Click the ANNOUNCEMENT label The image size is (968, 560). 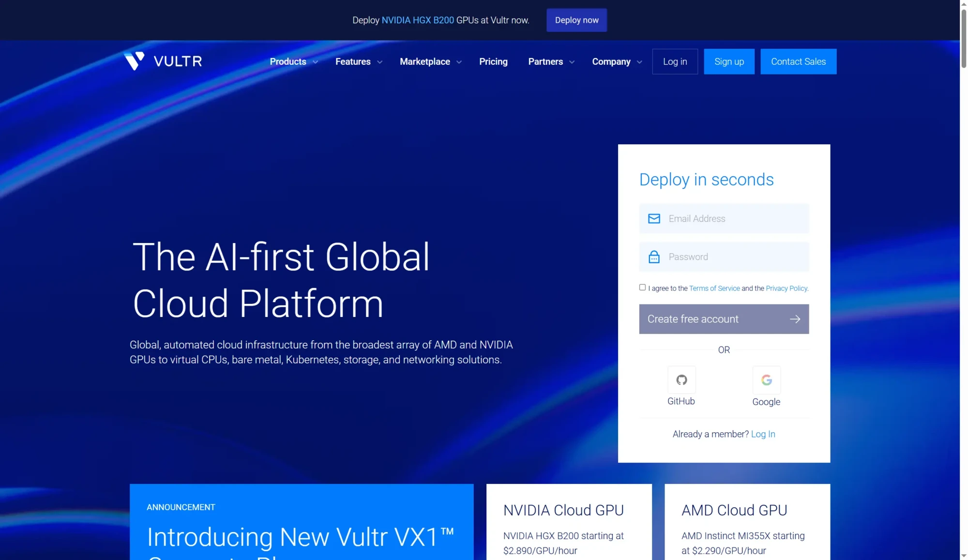pos(181,507)
